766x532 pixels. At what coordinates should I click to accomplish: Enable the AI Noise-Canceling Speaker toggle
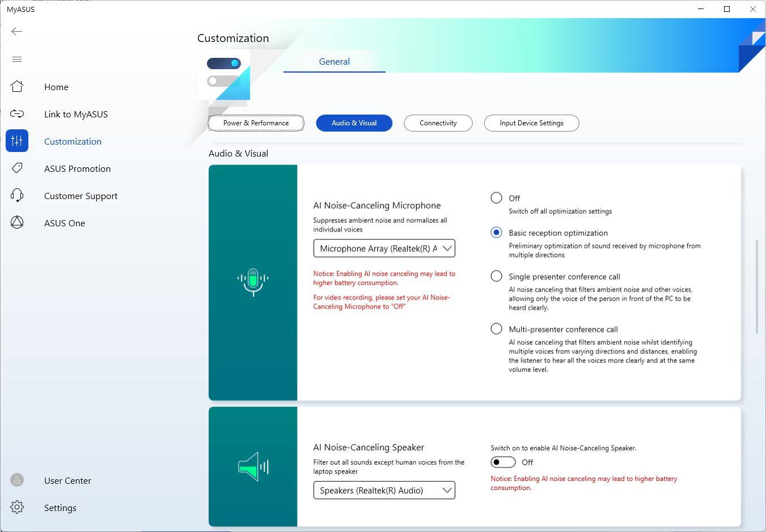503,462
